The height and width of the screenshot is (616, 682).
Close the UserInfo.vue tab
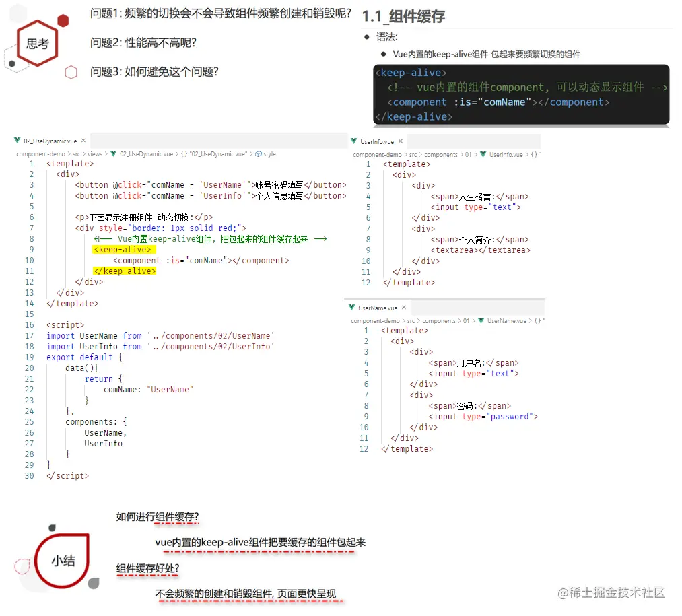click(401, 141)
